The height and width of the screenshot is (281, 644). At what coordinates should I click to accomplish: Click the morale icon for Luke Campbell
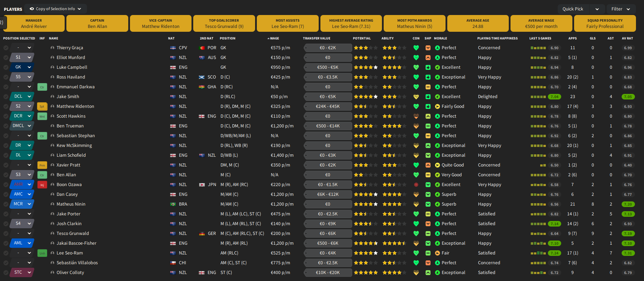(437, 67)
